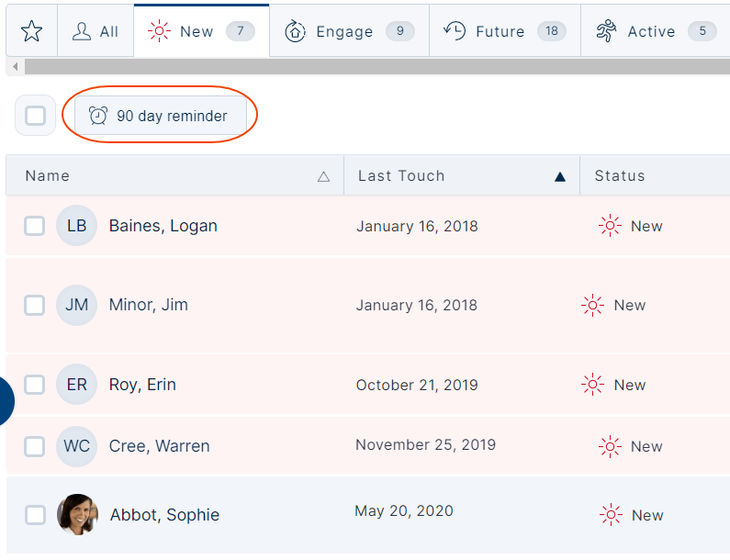Click the sun status icon for Roy, Erin
Viewport: 730px width, 560px height.
pyautogui.click(x=592, y=385)
